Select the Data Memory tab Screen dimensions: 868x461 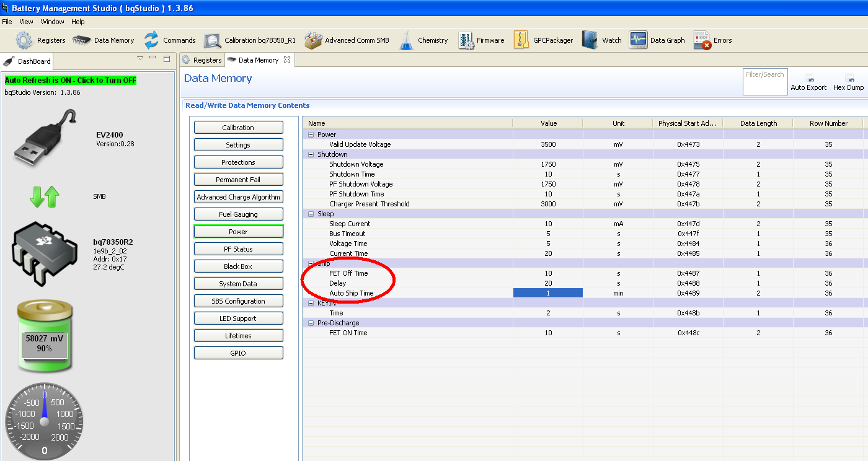click(259, 60)
